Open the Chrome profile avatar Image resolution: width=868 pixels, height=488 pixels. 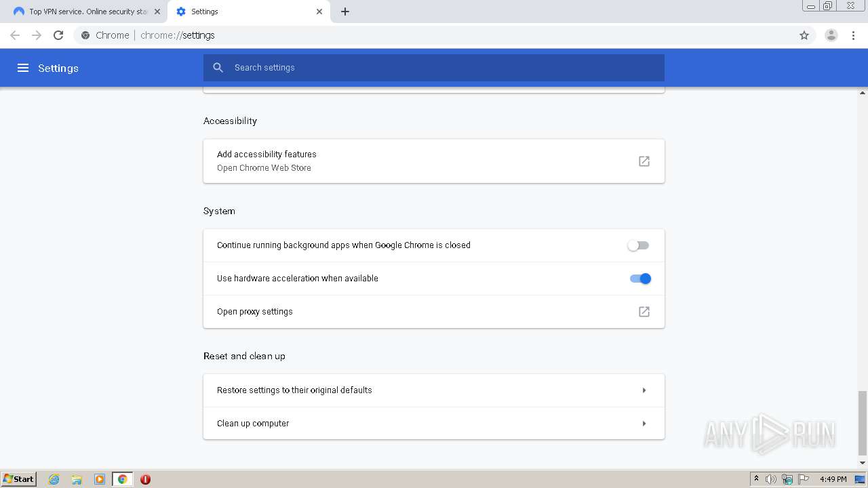pos(831,35)
